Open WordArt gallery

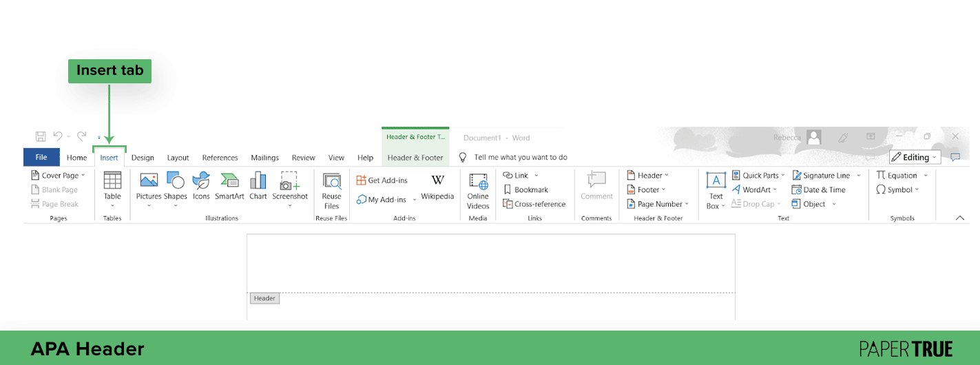point(754,190)
